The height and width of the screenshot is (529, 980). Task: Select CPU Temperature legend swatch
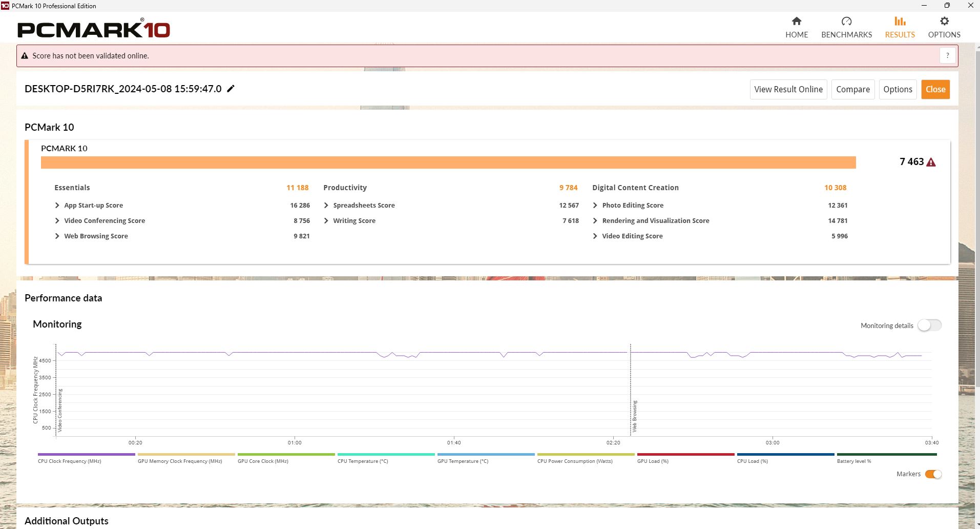point(386,454)
